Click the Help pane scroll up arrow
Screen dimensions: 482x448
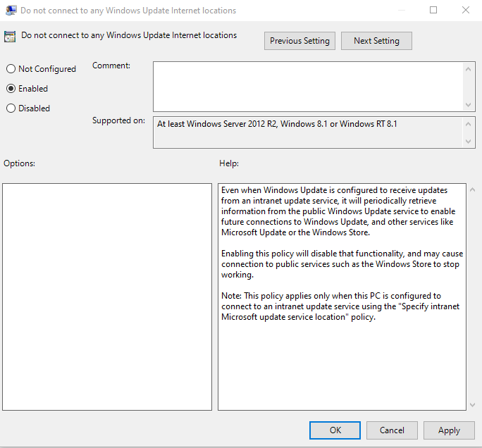pyautogui.click(x=472, y=190)
